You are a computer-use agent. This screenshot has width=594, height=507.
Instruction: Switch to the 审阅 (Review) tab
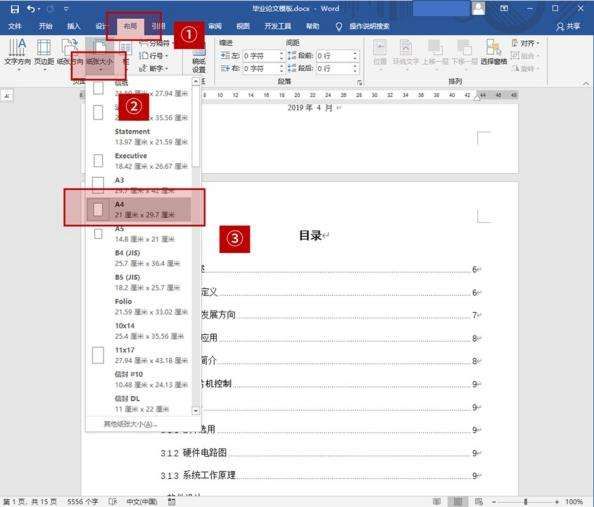(x=215, y=26)
